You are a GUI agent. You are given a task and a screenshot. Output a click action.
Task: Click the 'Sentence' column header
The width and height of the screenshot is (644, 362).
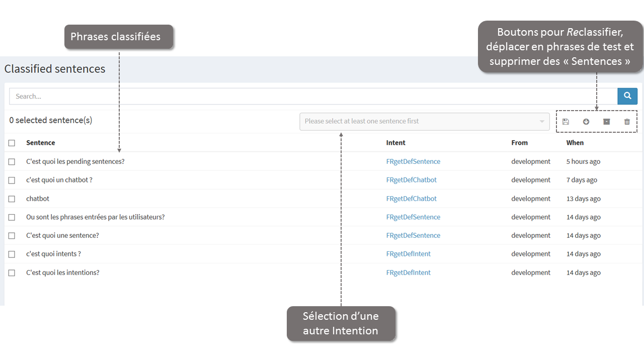click(41, 143)
